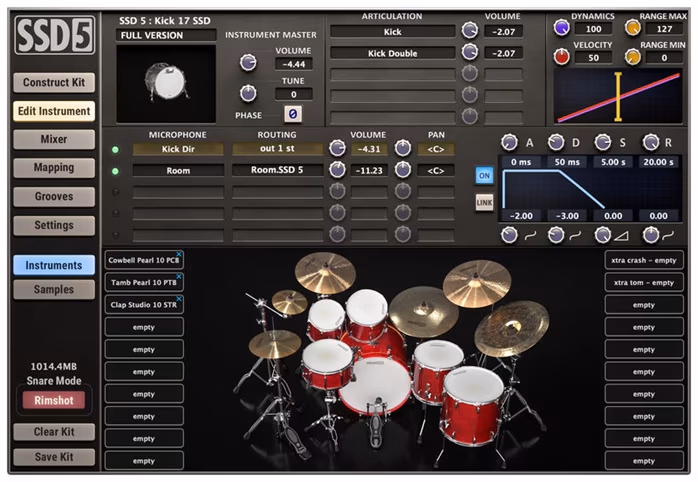Click the Save Kit button

(54, 457)
